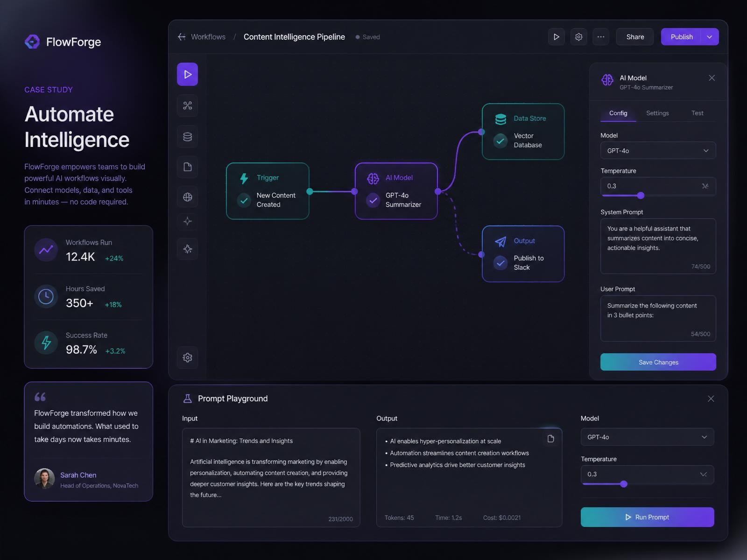Screen dimensions: 747x560
Task: Run the workflow with the header play icon
Action: click(x=556, y=37)
